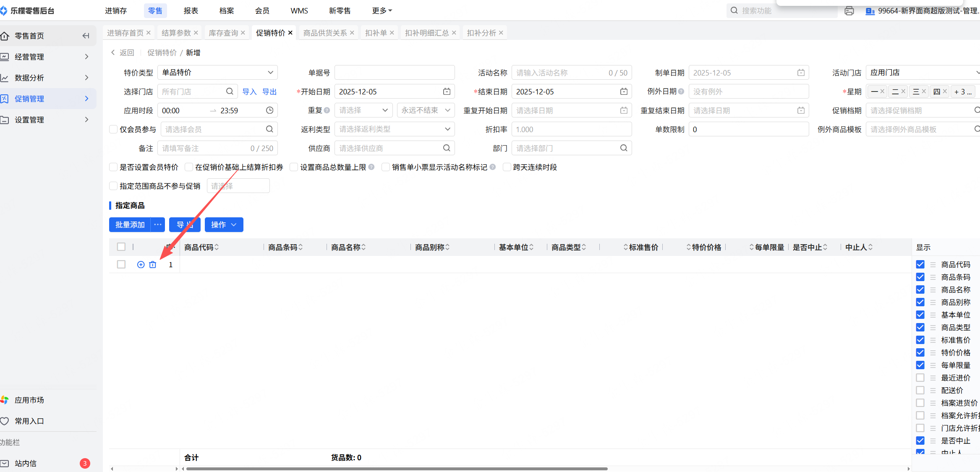The image size is (980, 472).
Task: Click the help icon next to 重复
Action: 327,110
